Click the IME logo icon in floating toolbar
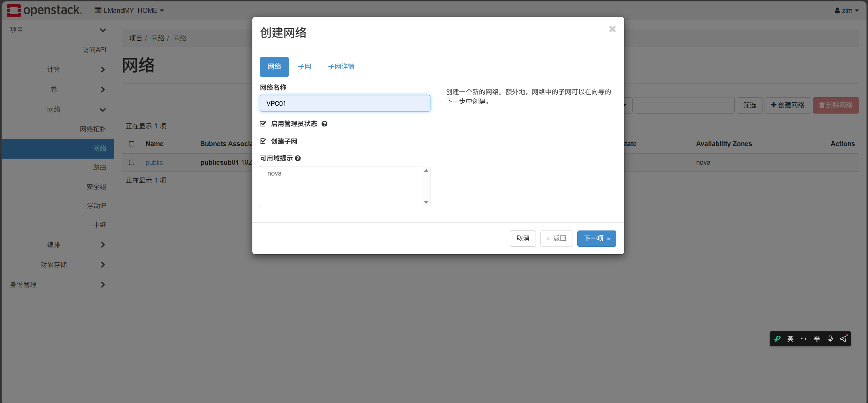The height and width of the screenshot is (403, 868). tap(777, 339)
